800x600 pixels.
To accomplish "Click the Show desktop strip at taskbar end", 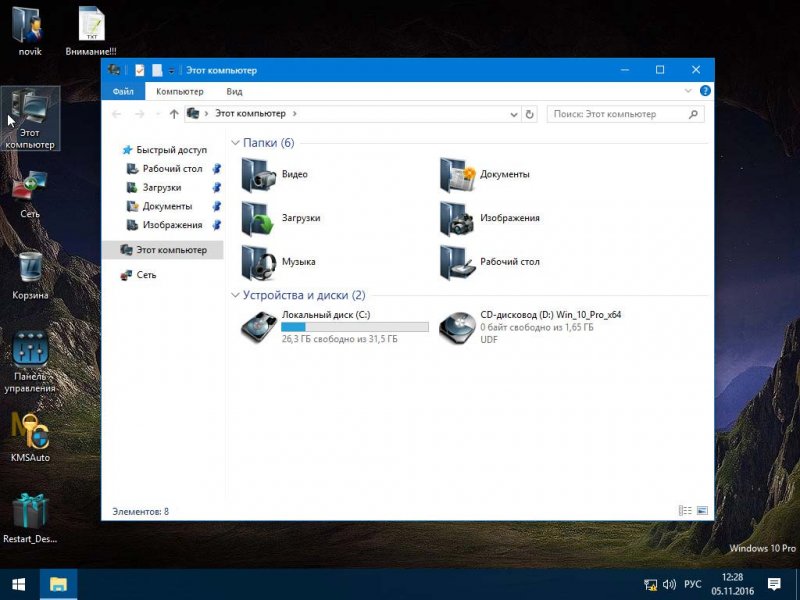I will click(797, 585).
